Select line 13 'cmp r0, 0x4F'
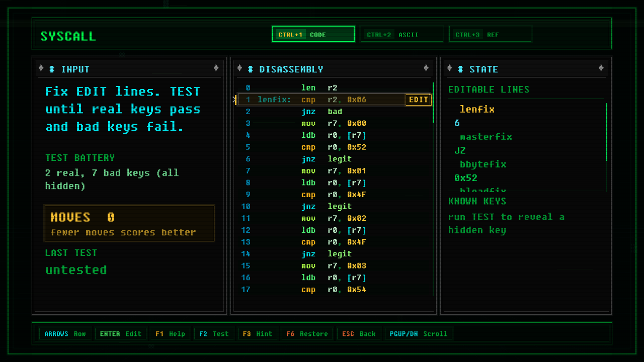 pyautogui.click(x=335, y=242)
